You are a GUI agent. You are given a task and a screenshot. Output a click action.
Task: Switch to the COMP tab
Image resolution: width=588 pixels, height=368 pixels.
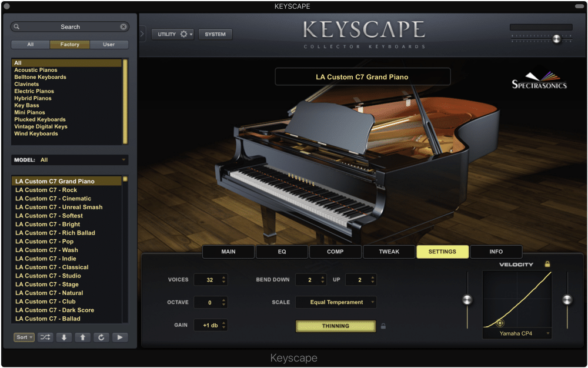click(335, 252)
